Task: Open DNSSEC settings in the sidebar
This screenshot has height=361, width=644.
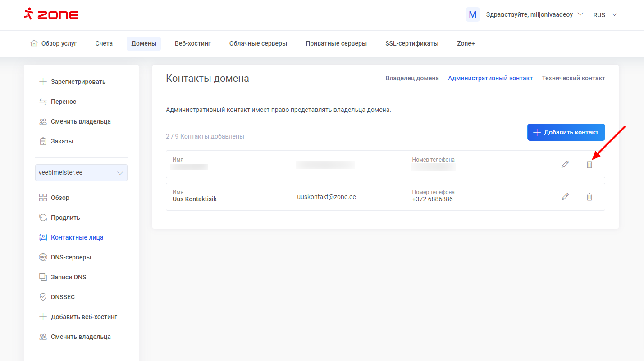Action: 63,297
